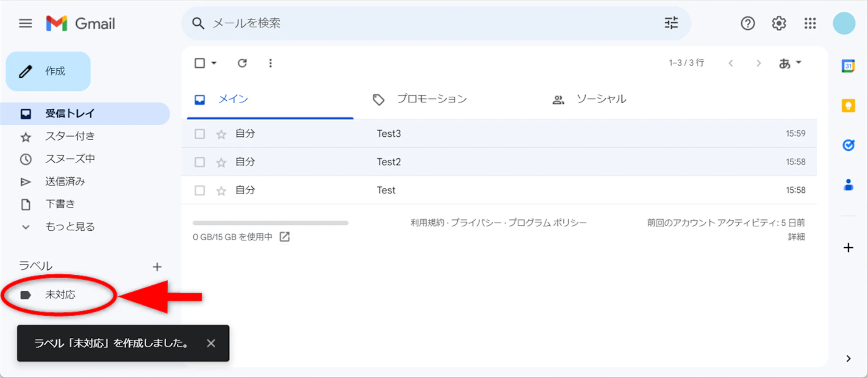Open Google Keep side panel icon
The height and width of the screenshot is (378, 868).
[x=848, y=105]
